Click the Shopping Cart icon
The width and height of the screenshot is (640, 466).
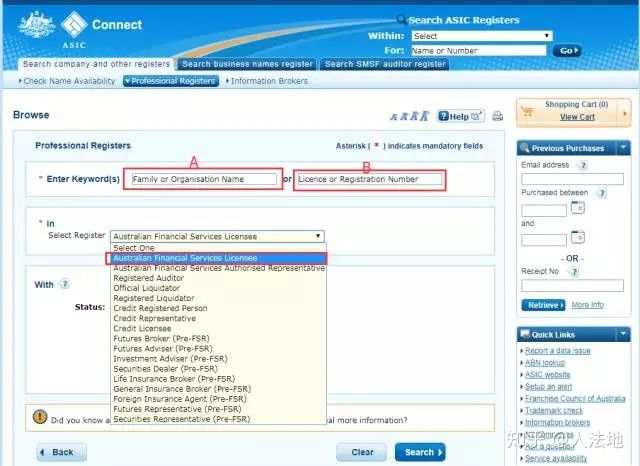click(530, 111)
